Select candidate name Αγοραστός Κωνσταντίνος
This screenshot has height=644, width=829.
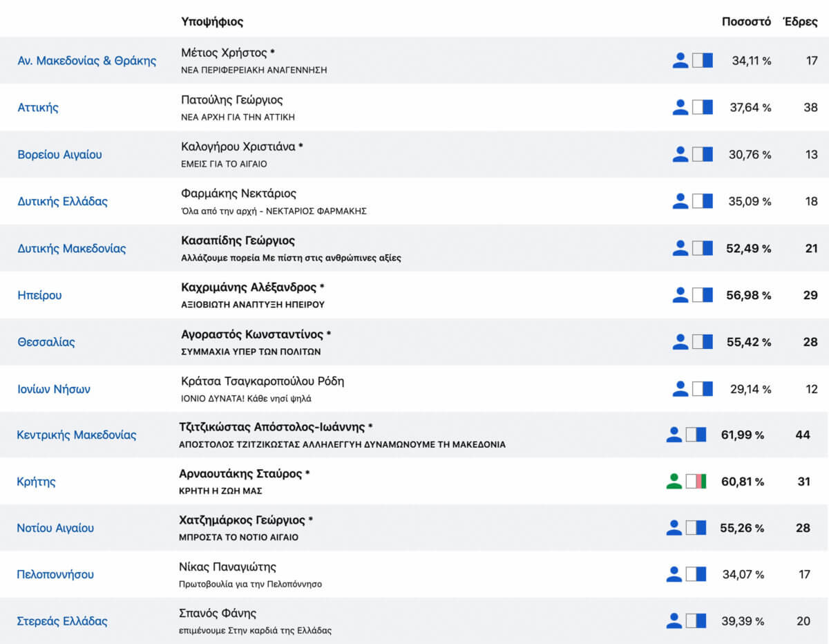pyautogui.click(x=252, y=334)
